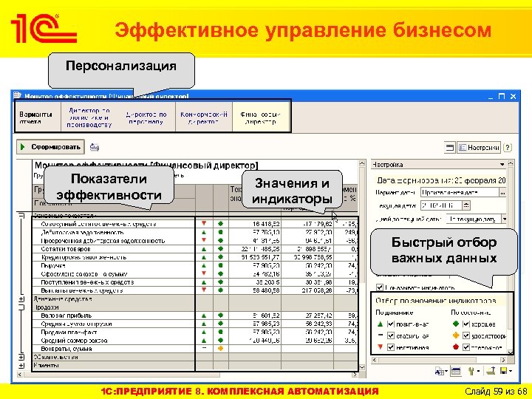Click orange diamond in Возвраты, сумма row
This screenshot has width=532, height=399.
coord(220,349)
